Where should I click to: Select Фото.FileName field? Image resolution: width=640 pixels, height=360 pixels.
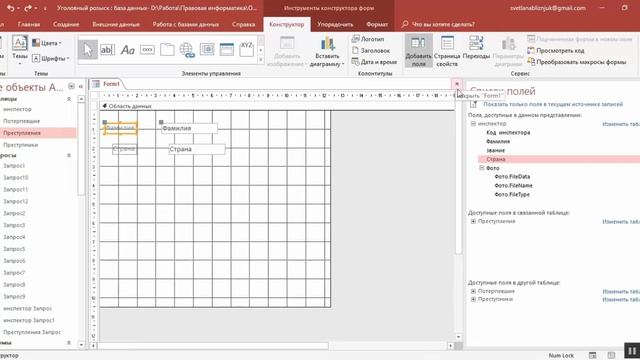(513, 186)
